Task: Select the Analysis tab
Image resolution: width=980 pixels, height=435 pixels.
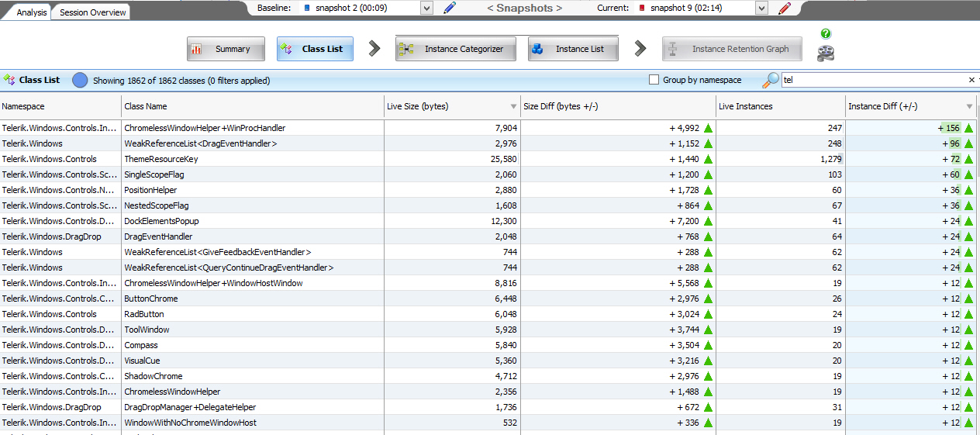Action: click(x=31, y=12)
